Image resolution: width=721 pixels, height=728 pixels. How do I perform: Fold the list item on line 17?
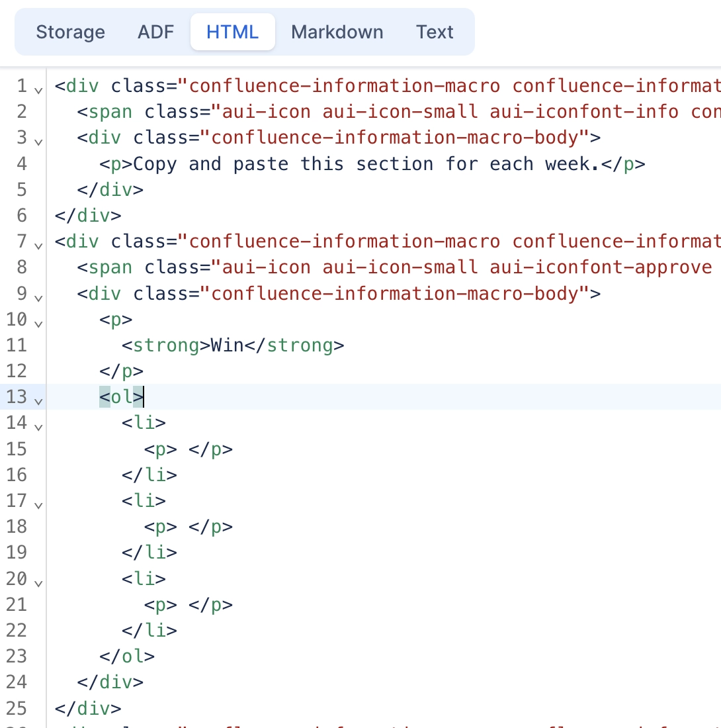[38, 504]
